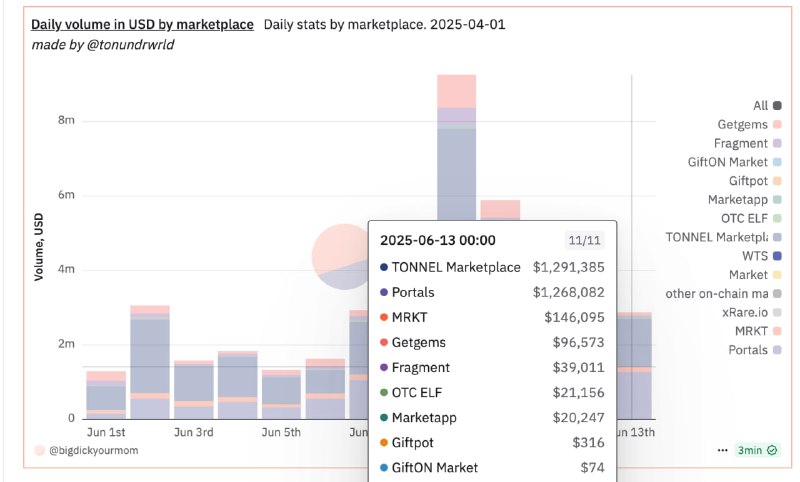Click MRKT $146,095 tooltip row
Image resolution: width=800 pixels, height=482 pixels.
[492, 317]
